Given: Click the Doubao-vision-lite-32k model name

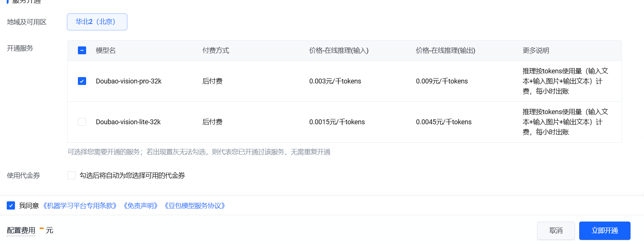Looking at the screenshot, I should pyautogui.click(x=128, y=122).
